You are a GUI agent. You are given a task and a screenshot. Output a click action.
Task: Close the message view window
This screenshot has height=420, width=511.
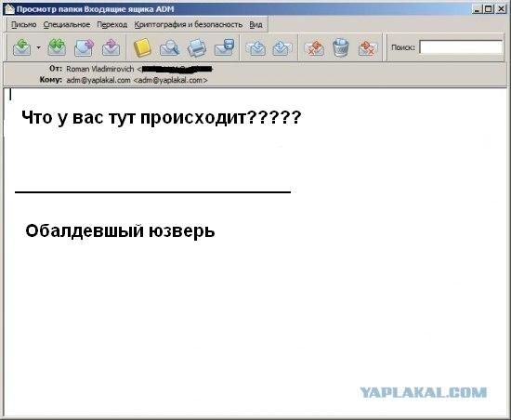coord(501,9)
